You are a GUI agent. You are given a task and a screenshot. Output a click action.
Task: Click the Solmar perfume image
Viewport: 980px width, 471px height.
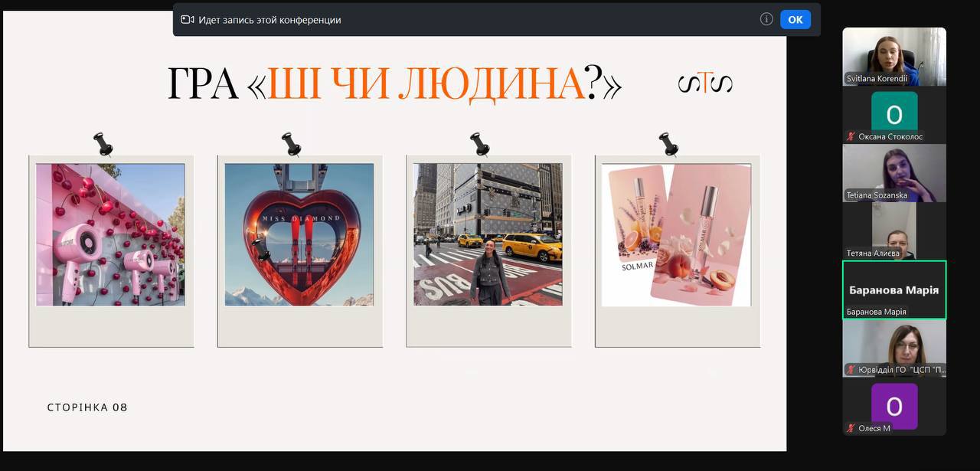point(677,234)
